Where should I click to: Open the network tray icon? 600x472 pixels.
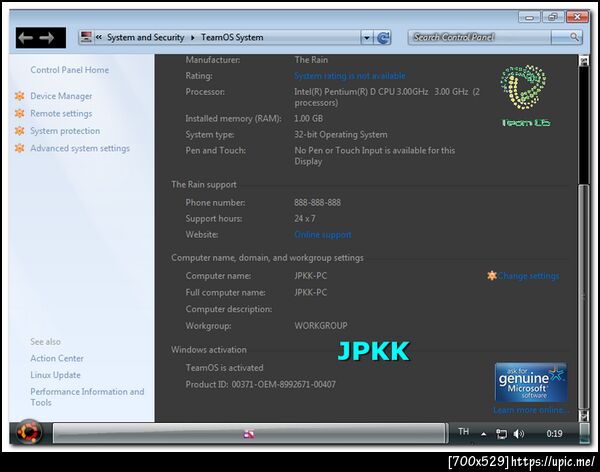501,434
